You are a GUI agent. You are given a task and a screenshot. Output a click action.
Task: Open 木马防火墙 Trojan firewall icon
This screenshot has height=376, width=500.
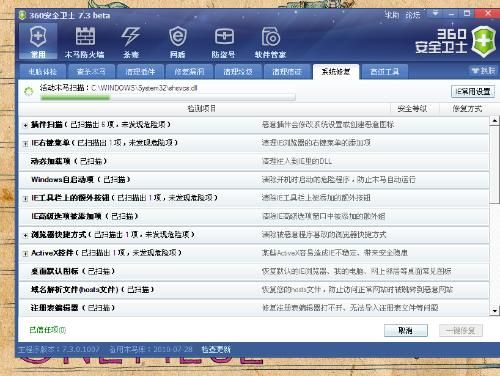[85, 43]
